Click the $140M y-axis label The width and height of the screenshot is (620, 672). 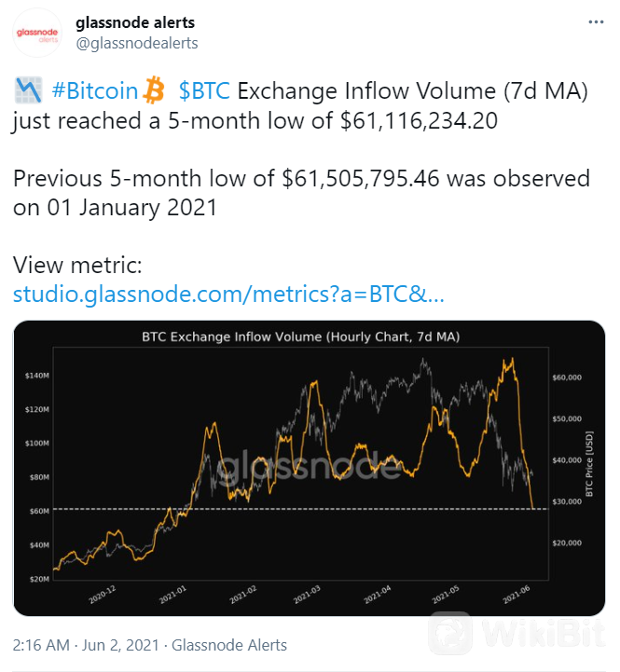coord(37,376)
